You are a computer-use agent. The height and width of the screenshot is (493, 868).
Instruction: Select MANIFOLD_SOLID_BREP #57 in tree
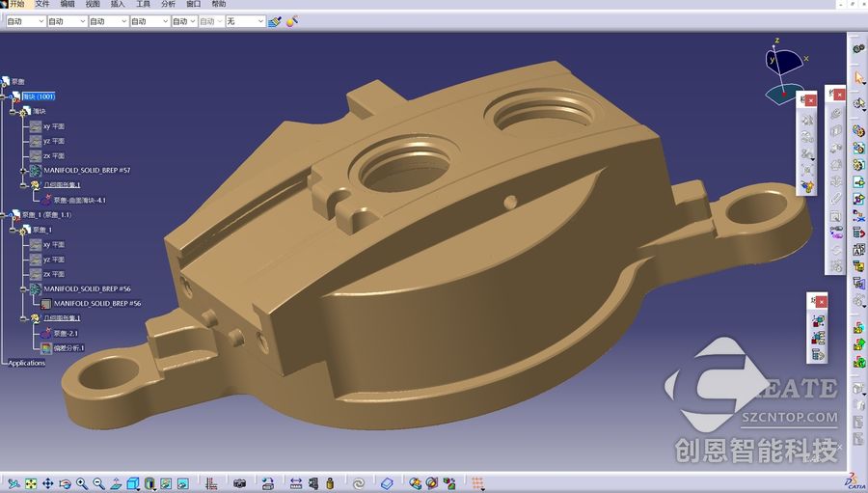pyautogui.click(x=87, y=170)
